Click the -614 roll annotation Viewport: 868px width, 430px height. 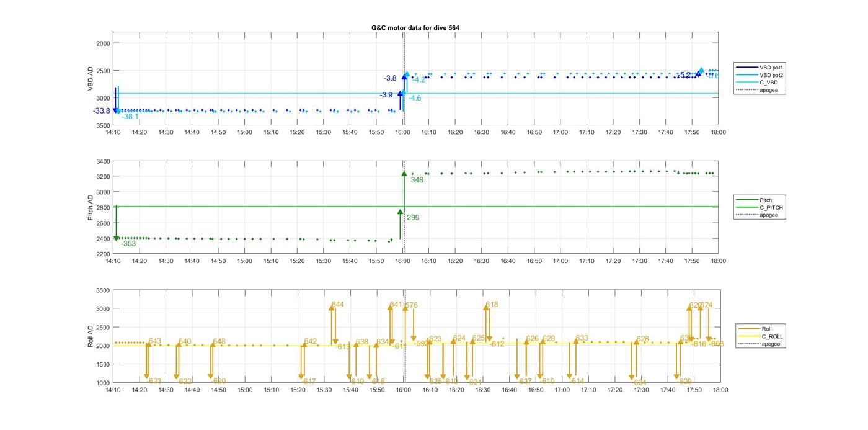[x=577, y=382]
